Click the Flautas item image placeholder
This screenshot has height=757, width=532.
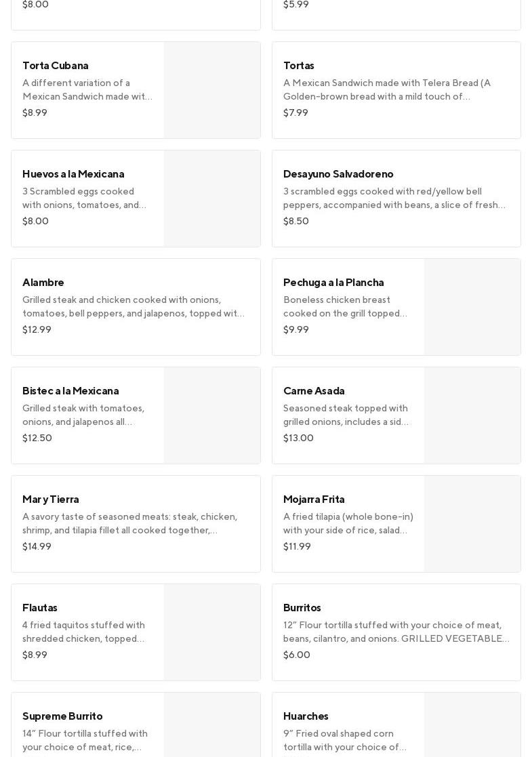(x=212, y=632)
